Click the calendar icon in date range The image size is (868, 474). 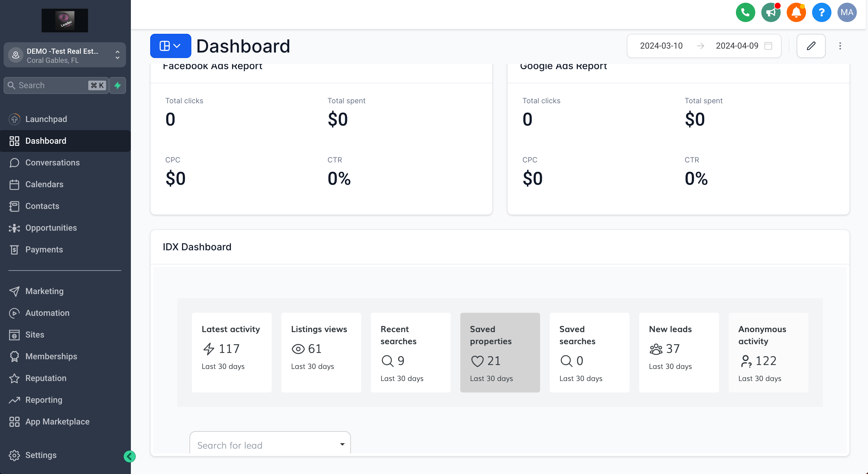click(x=768, y=46)
